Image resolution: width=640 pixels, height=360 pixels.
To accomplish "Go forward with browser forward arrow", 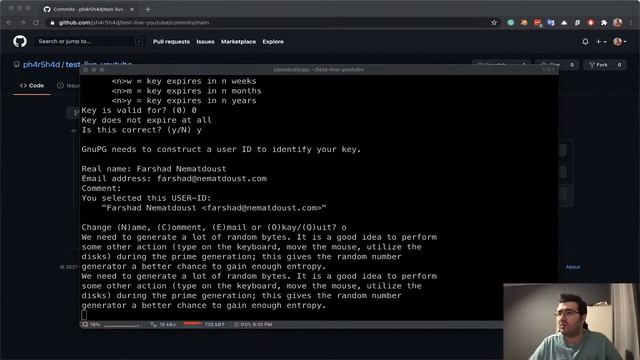I will [x=22, y=22].
